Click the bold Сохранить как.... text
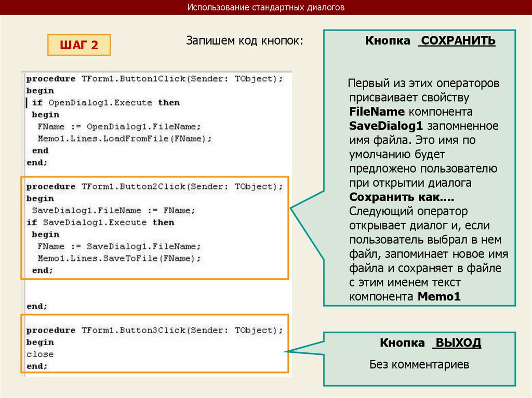This screenshot has width=532, height=398. [402, 197]
